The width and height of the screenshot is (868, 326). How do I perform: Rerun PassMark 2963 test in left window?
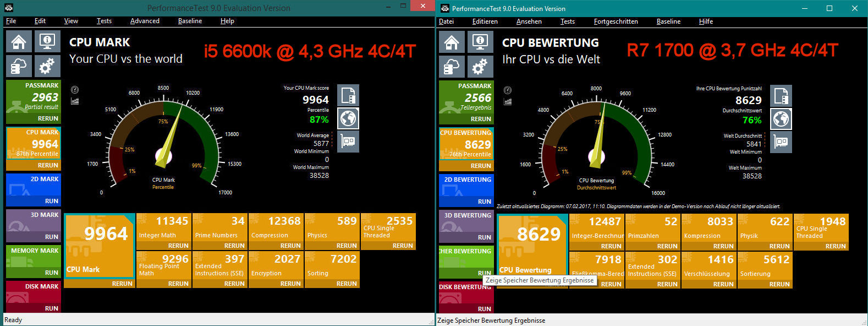(x=48, y=118)
